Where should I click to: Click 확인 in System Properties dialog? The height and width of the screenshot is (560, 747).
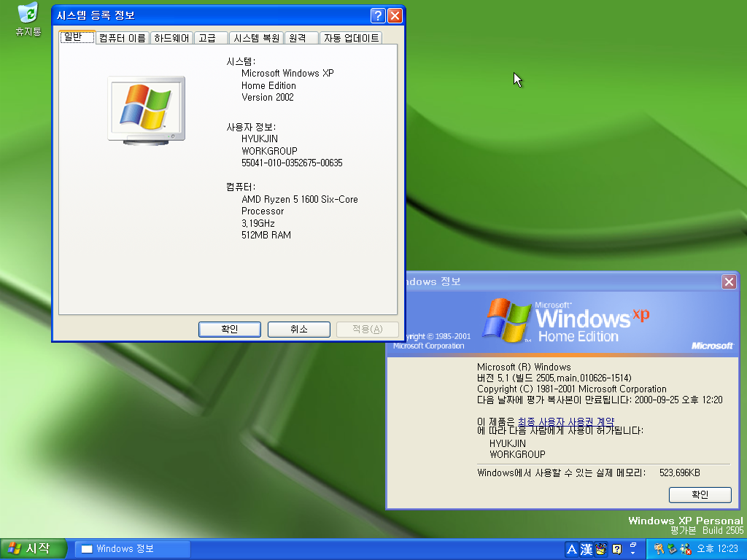[230, 329]
